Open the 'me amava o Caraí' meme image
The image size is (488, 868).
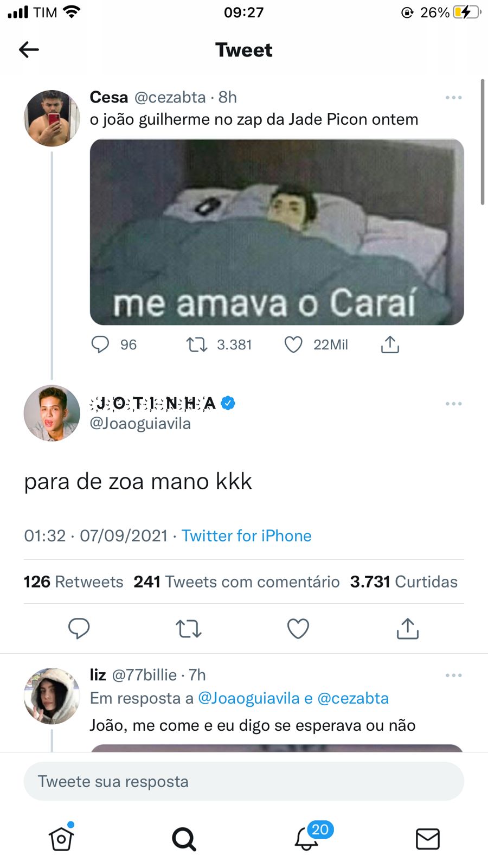[x=277, y=232]
